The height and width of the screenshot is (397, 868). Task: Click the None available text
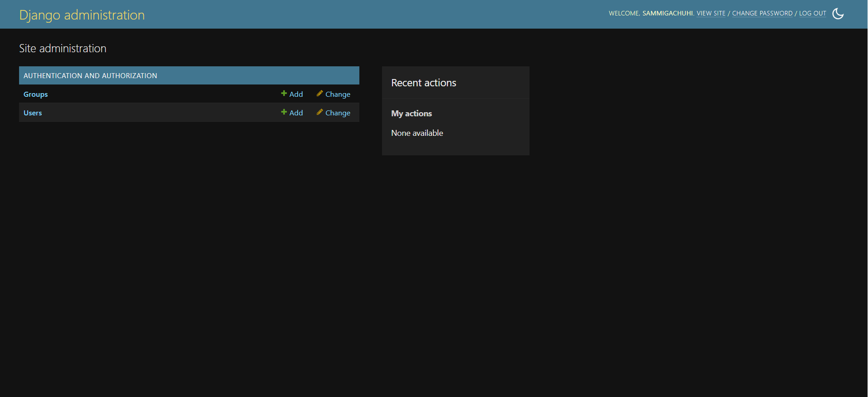point(417,133)
